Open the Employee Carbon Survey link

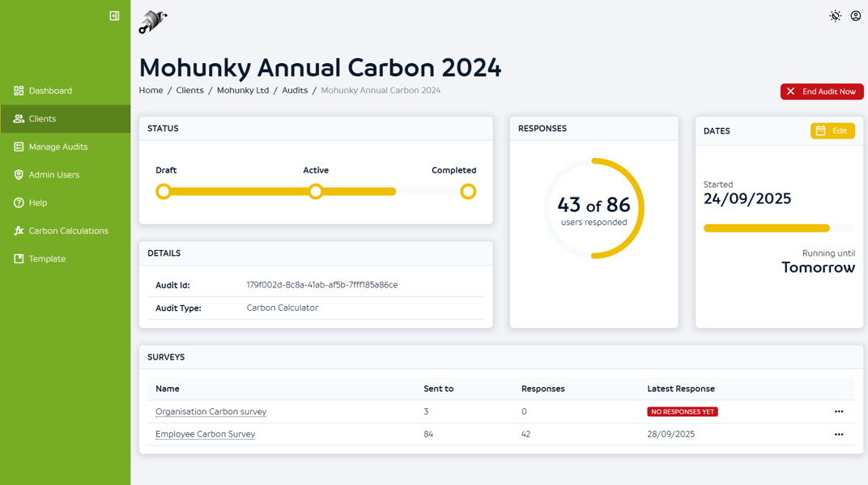(205, 434)
